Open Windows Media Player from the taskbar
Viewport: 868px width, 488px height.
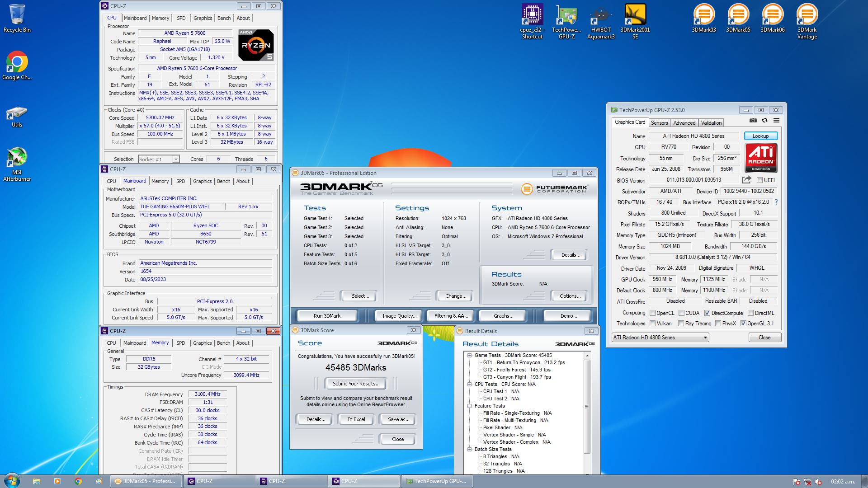coord(57,481)
